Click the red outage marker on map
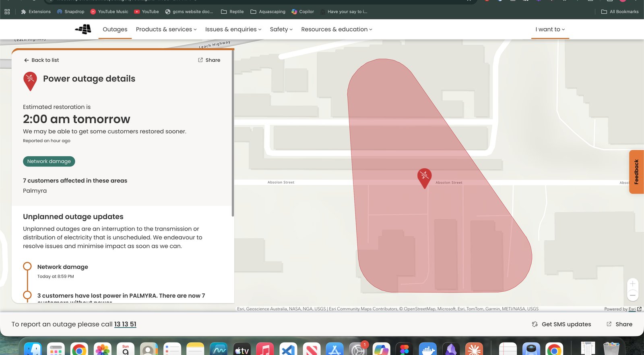644x355 pixels. pyautogui.click(x=424, y=178)
